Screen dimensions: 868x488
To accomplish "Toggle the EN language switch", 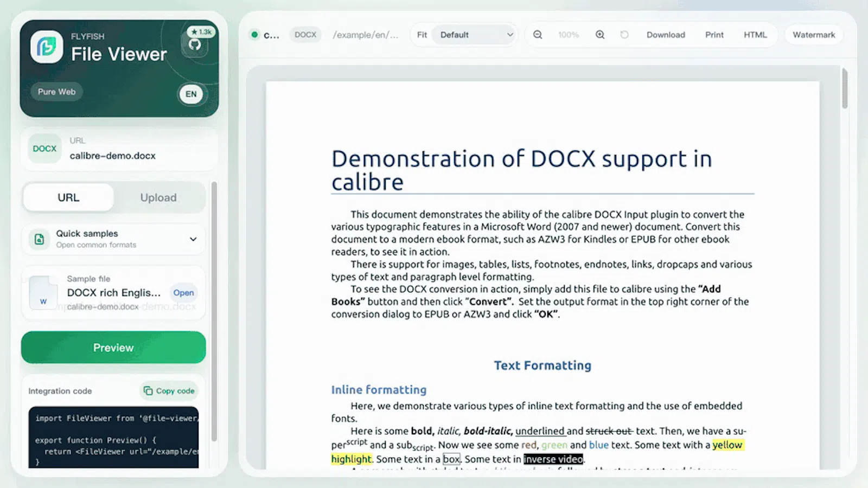I will 191,94.
